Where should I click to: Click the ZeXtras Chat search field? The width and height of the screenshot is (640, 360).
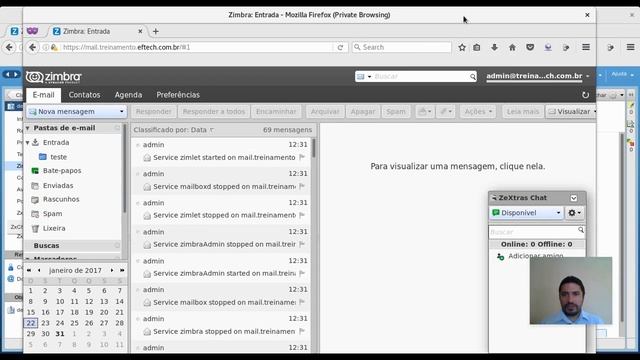pos(533,231)
